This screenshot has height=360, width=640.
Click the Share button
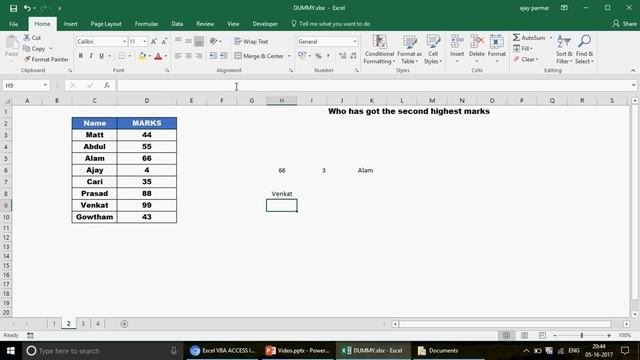624,24
